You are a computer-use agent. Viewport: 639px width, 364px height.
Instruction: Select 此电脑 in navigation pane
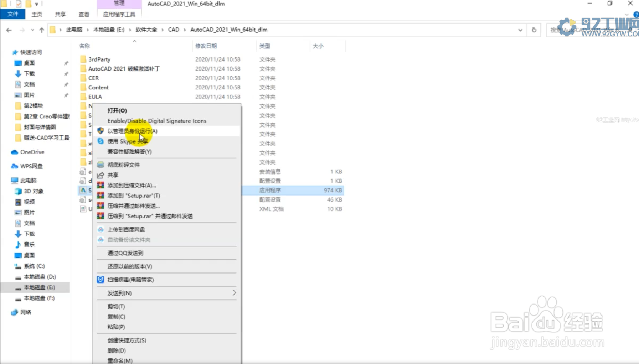tap(28, 181)
